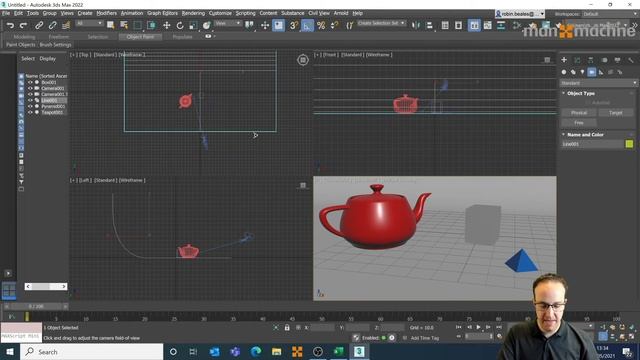Activate the Select and Move tool
Screen dimensions: 640x360
[x=167, y=25]
